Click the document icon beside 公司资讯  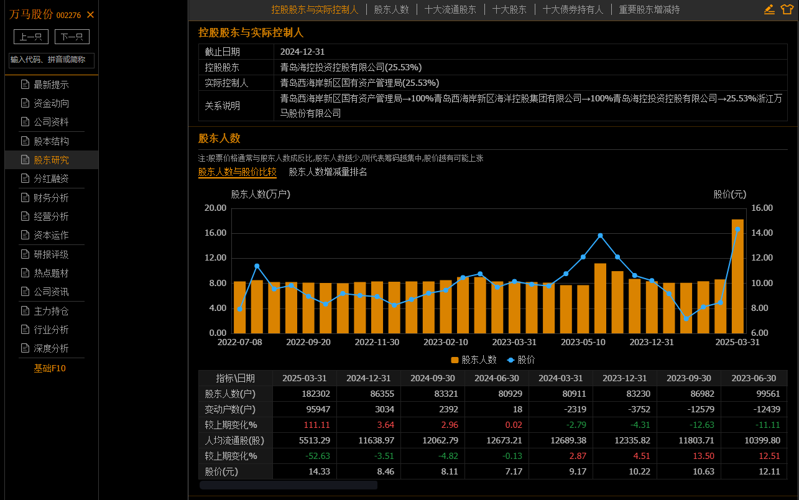[24, 292]
